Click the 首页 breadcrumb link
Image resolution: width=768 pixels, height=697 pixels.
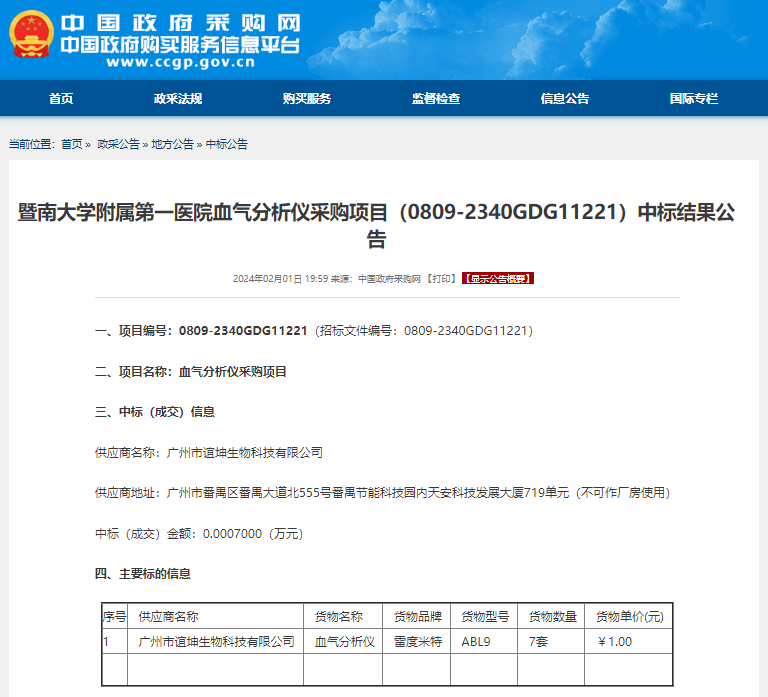[71, 144]
